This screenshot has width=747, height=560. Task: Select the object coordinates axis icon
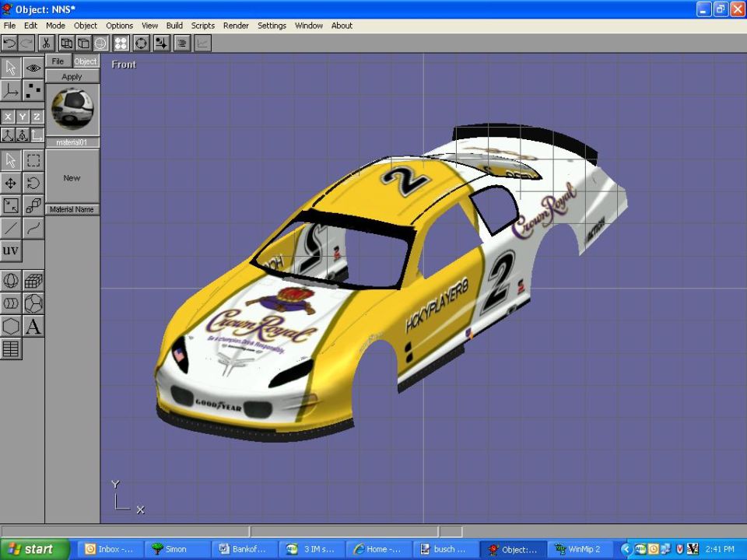pyautogui.click(x=23, y=135)
